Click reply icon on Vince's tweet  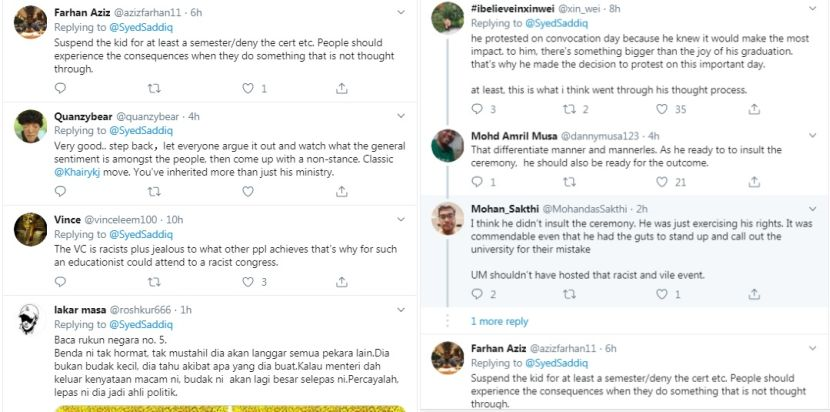(61, 282)
